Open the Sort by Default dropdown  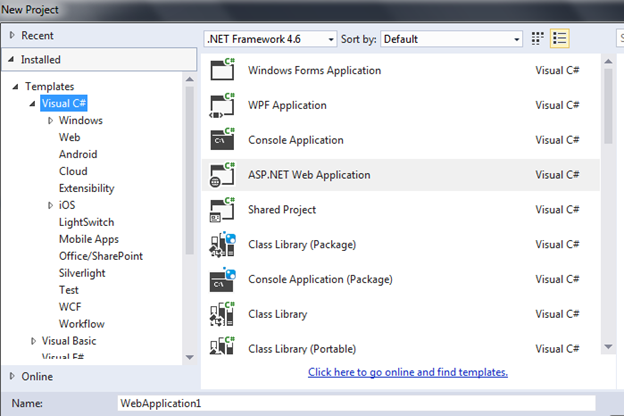pos(451,39)
